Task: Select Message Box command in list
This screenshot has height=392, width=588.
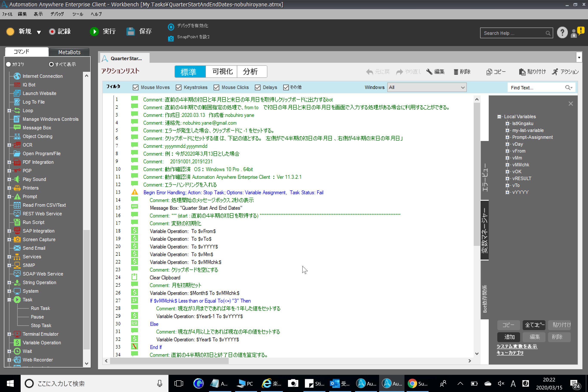Action: click(37, 128)
